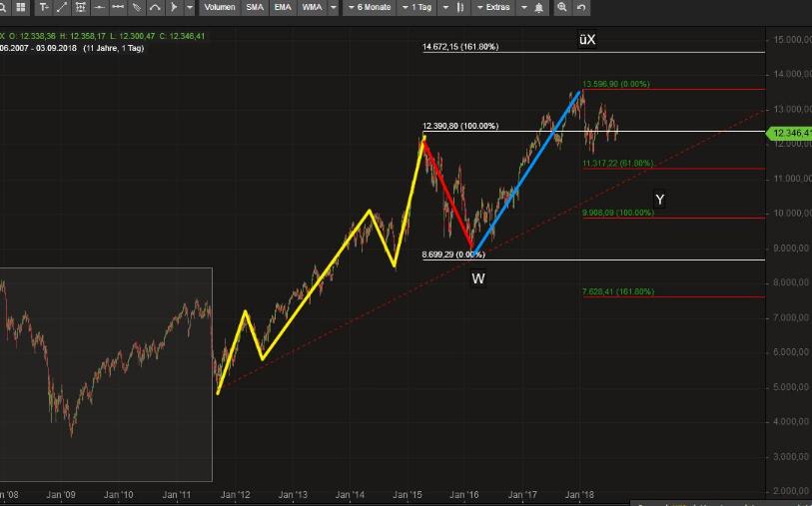Open the 6 Monate time range dropdown
The height and width of the screenshot is (506, 812).
click(x=370, y=7)
